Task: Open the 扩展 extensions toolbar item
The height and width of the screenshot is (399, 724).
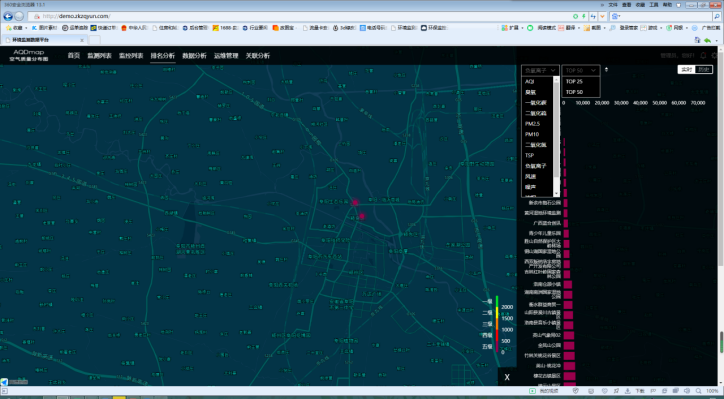Action: [x=513, y=28]
